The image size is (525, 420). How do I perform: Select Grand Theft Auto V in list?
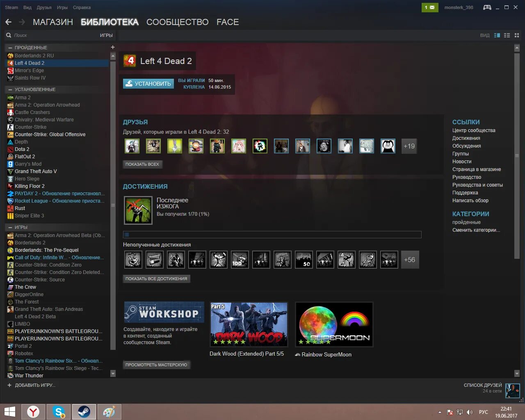tap(58, 171)
